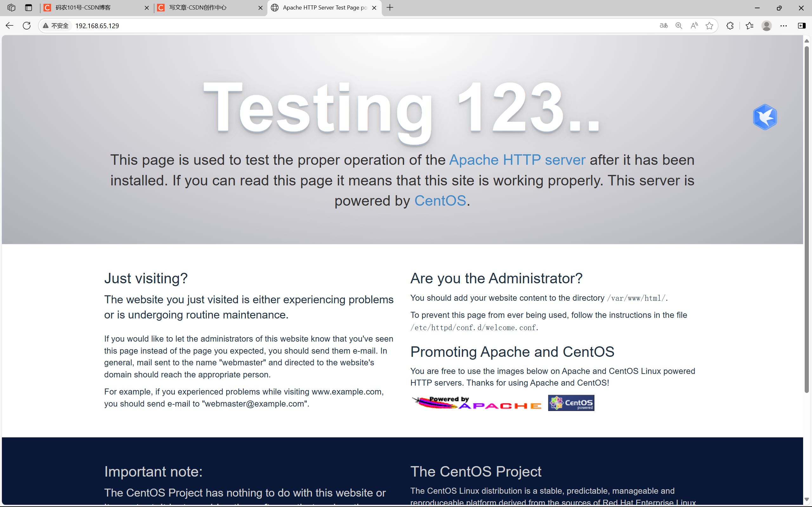
Task: Open the Apache HTTP server link
Action: [x=517, y=160]
